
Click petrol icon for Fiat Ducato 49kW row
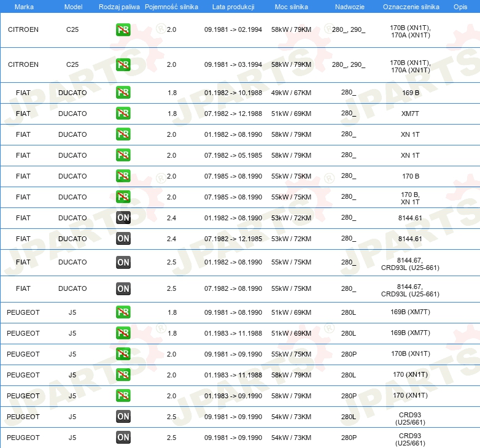tap(123, 93)
